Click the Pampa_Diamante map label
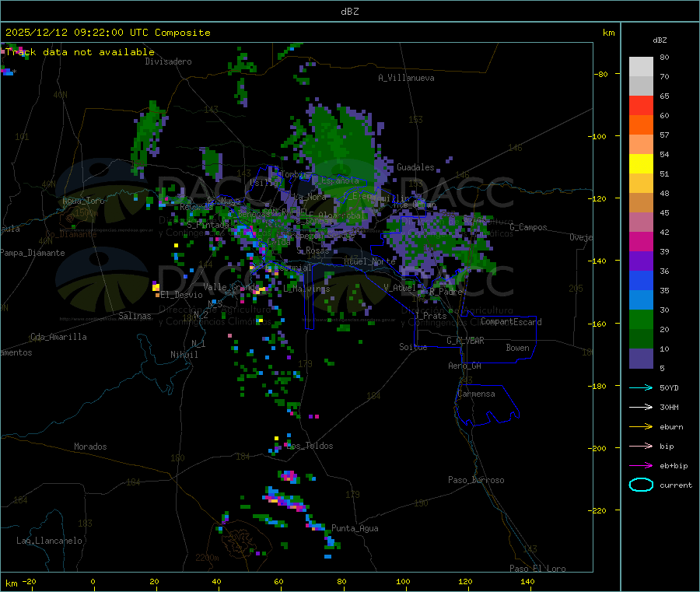Viewport: 700px width, 592px height. (x=32, y=253)
